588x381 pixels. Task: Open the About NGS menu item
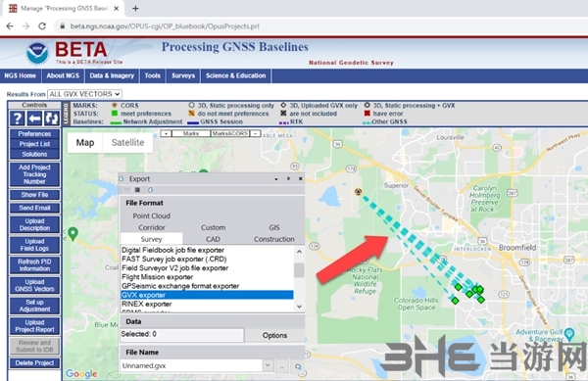[63, 75]
